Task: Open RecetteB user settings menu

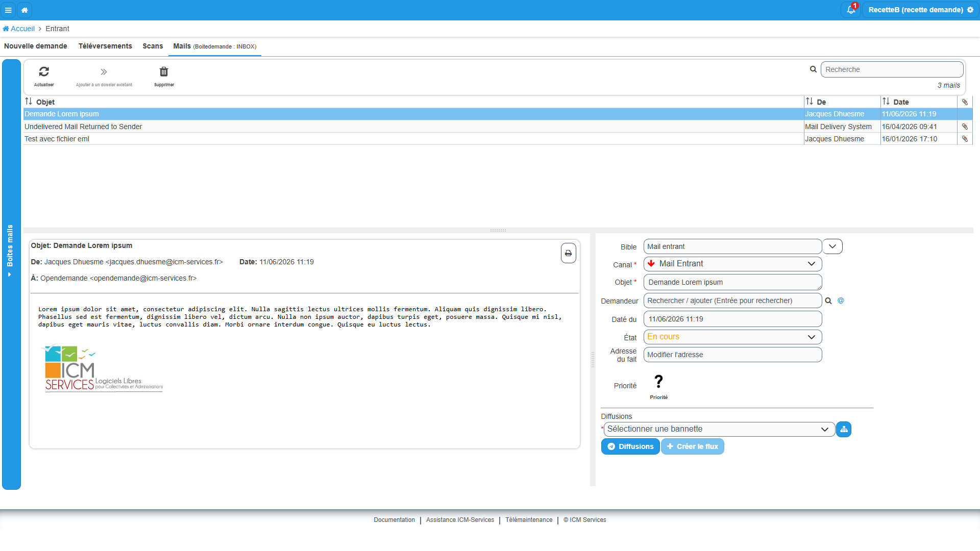Action: (920, 10)
